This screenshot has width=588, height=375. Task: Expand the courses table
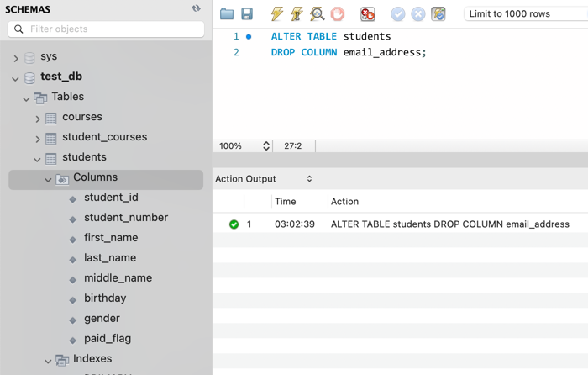(38, 119)
